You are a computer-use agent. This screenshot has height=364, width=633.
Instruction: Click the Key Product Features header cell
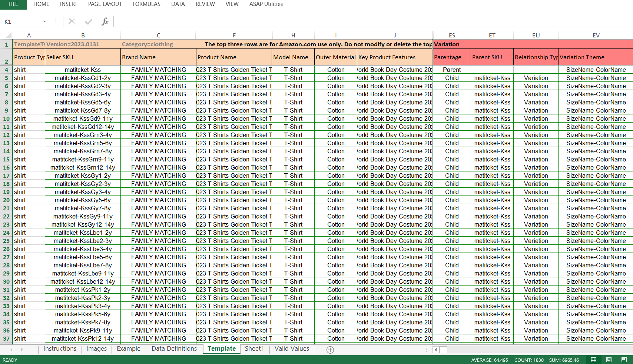(x=395, y=57)
